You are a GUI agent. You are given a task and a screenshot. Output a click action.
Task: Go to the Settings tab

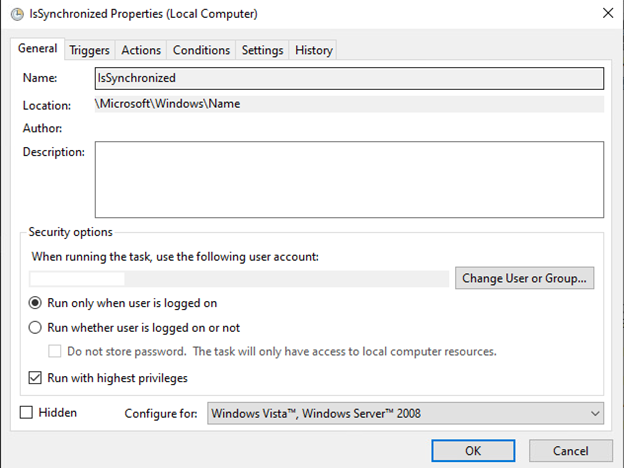pyautogui.click(x=262, y=50)
